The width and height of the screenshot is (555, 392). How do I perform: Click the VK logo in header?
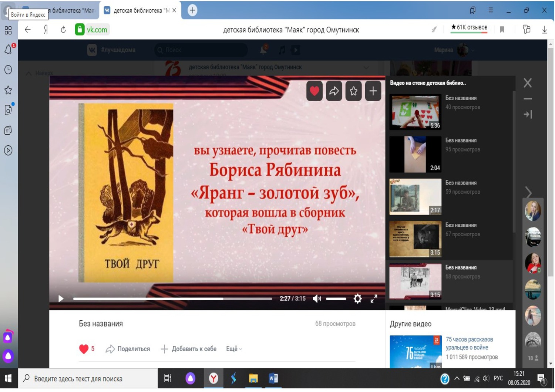[x=92, y=50]
